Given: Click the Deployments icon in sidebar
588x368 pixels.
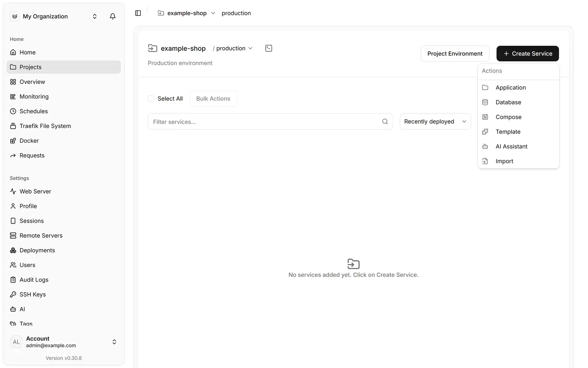Looking at the screenshot, I should pos(13,250).
